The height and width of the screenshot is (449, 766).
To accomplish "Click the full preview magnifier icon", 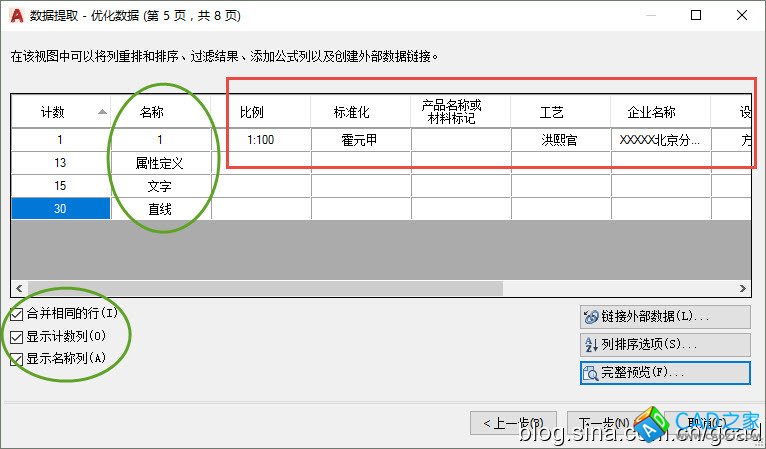I will [x=590, y=373].
